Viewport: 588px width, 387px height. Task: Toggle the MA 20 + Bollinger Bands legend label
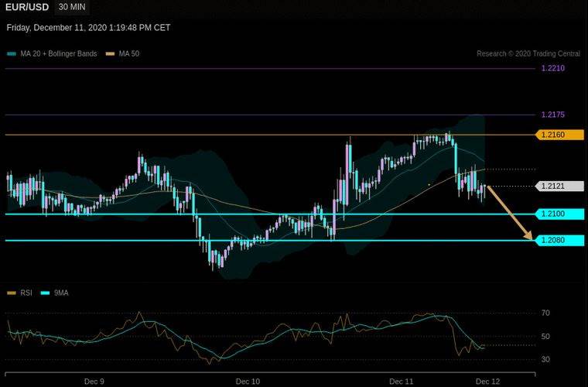tap(59, 53)
